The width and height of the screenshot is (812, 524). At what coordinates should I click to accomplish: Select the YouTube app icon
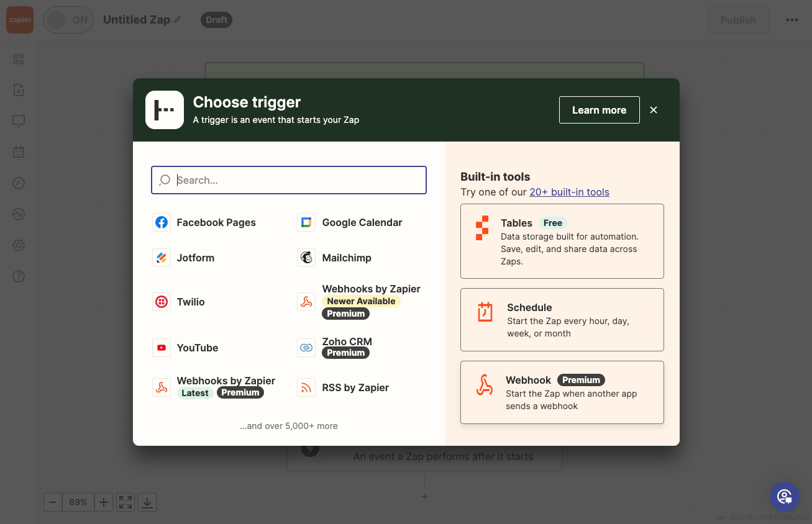[x=162, y=348]
